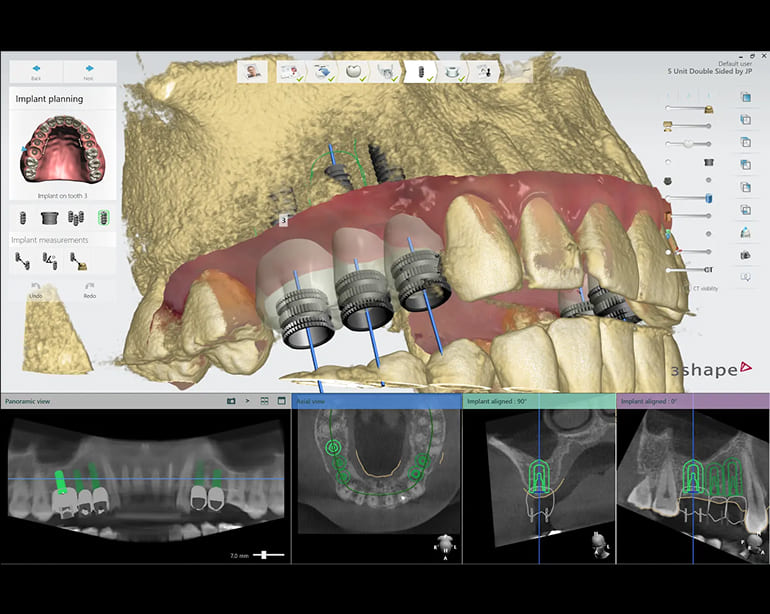Advance with the Next button
This screenshot has height=614, width=770.
pos(89,72)
